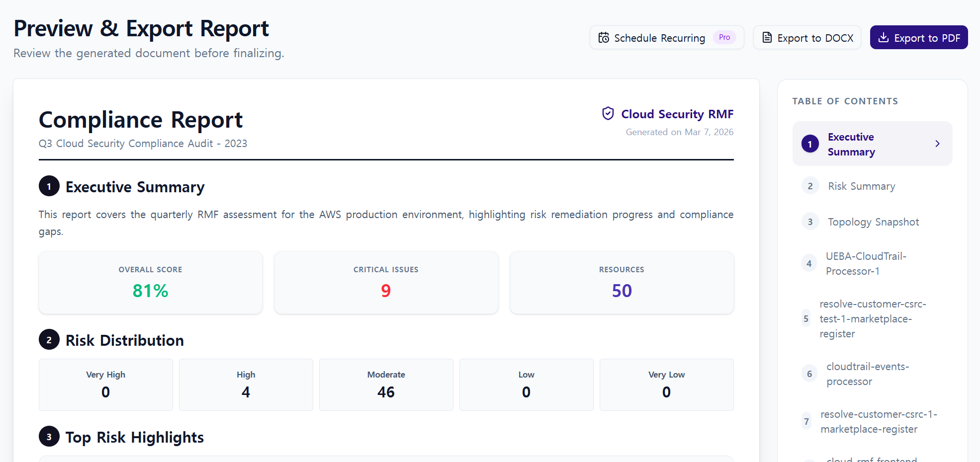Click the download icon in Export to PDF
Viewport: 980px width, 462px height.
click(x=884, y=38)
